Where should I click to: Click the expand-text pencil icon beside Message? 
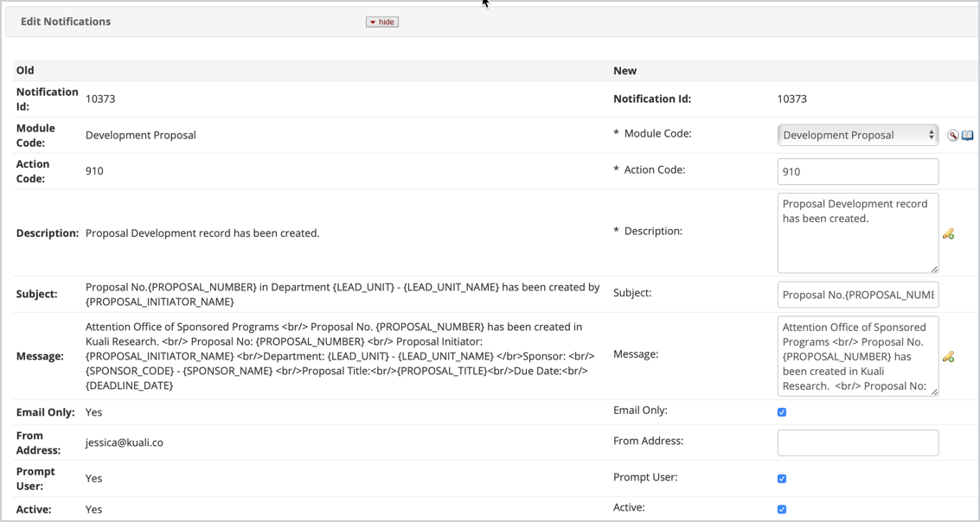[948, 357]
